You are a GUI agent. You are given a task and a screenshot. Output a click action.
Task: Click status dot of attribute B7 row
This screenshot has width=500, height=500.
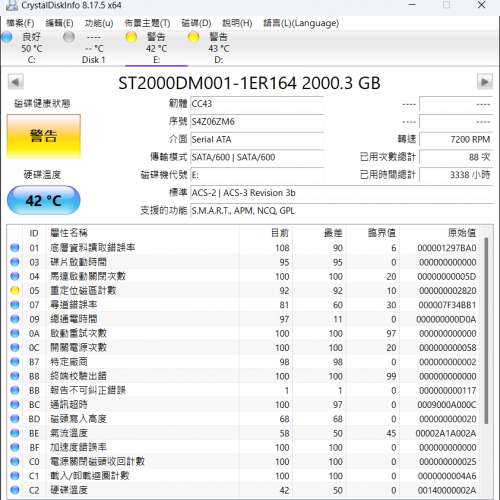15,362
